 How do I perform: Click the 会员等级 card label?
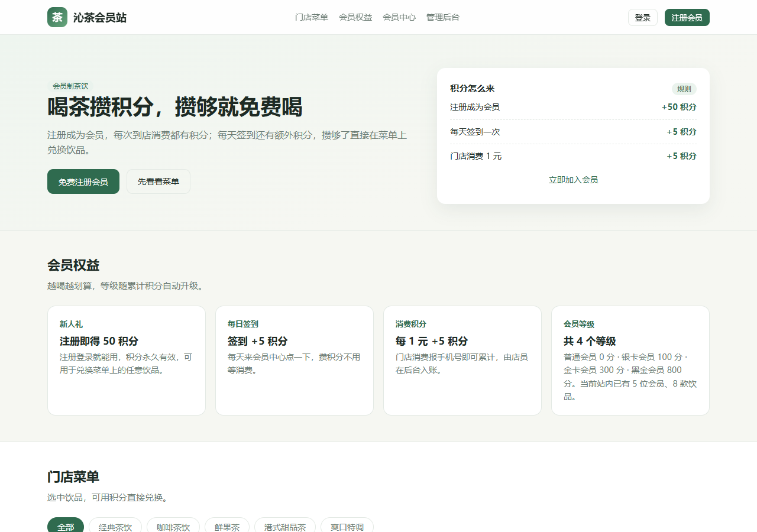coord(579,325)
